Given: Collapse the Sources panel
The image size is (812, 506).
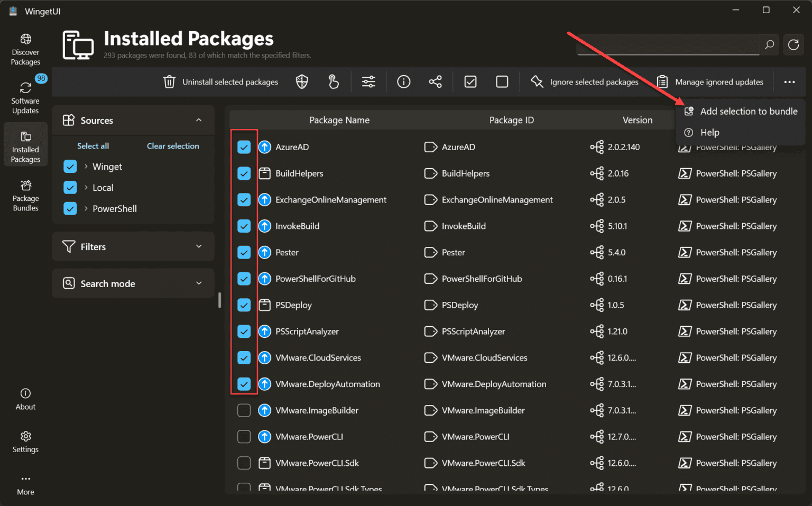Looking at the screenshot, I should click(x=199, y=120).
